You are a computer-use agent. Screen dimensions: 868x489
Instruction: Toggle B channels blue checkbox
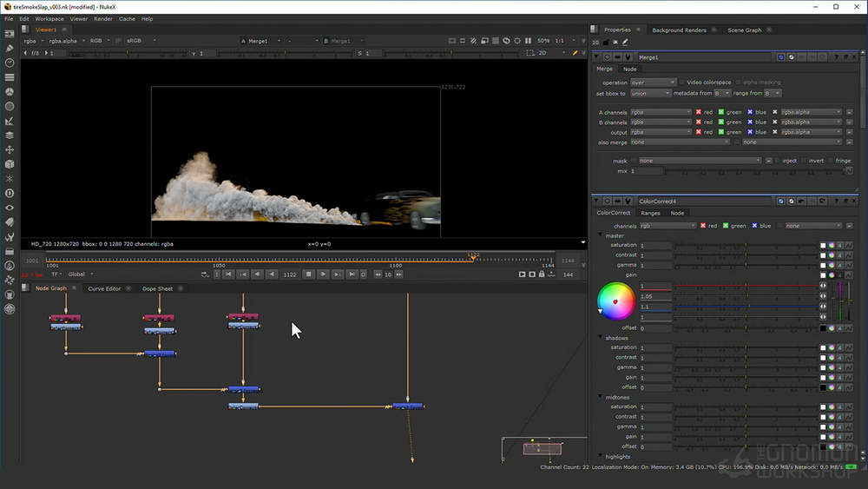coord(750,122)
